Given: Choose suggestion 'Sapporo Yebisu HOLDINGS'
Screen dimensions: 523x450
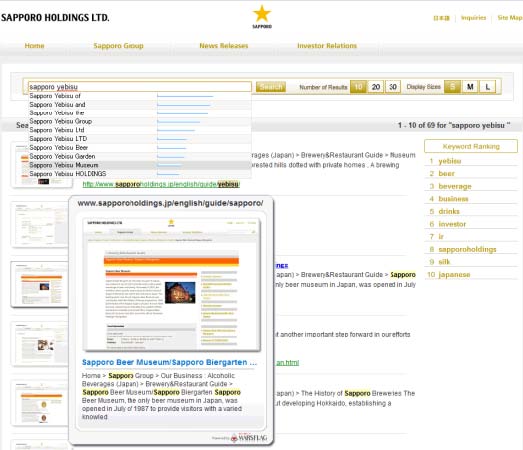Looking at the screenshot, I should [140, 174].
